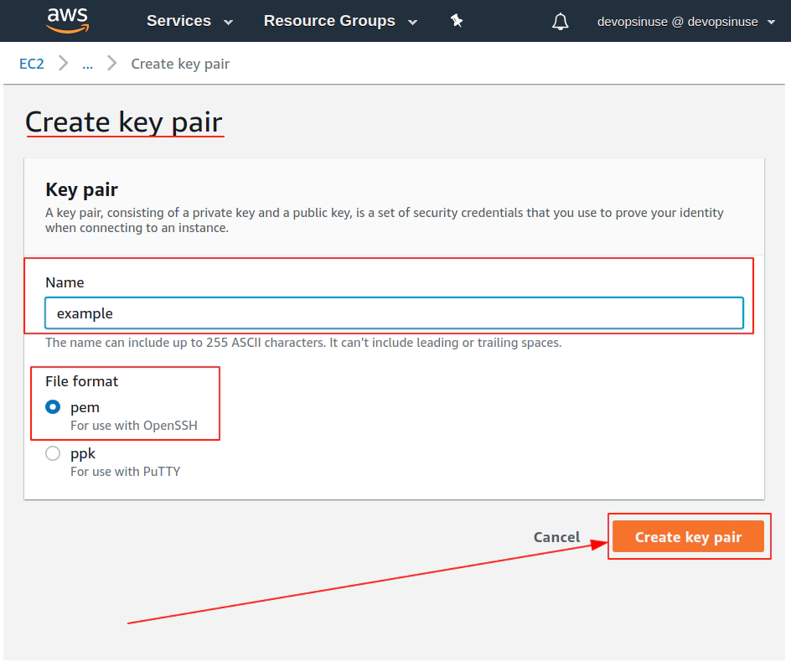Select the pem file format
The height and width of the screenshot is (672, 791).
click(x=53, y=406)
